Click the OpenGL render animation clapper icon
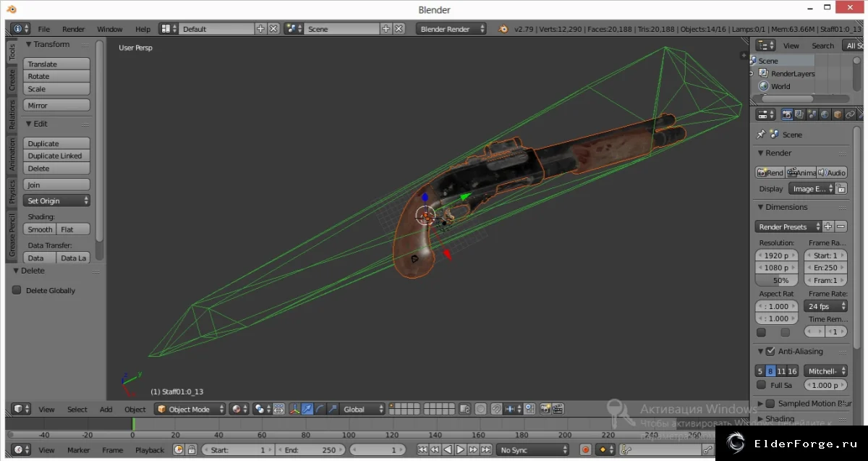This screenshot has width=868, height=461. pyautogui.click(x=558, y=409)
